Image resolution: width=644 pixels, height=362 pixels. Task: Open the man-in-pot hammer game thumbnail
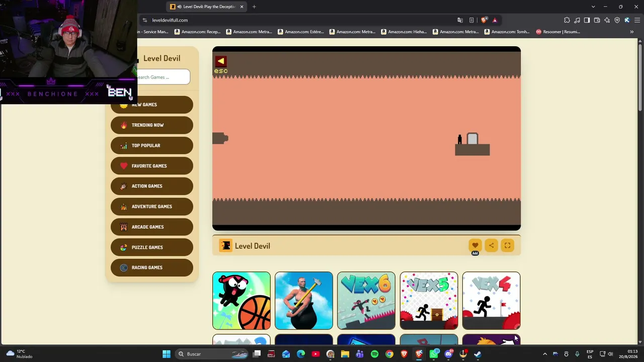coord(304,301)
